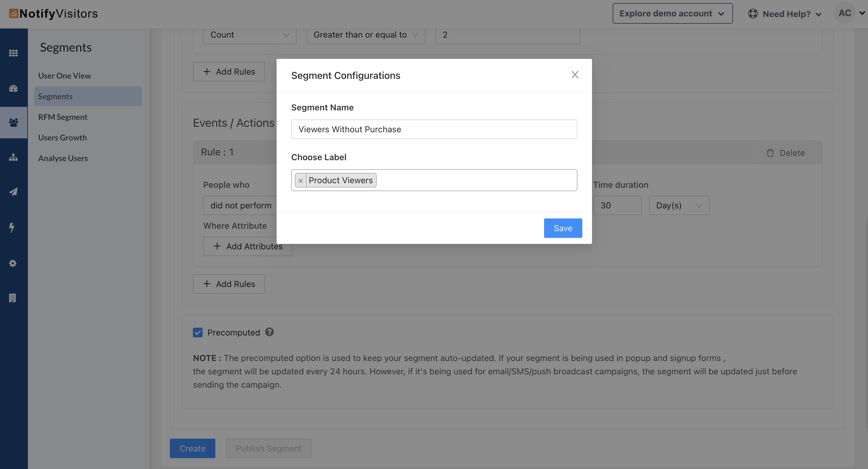868x469 pixels.
Task: Click the Segment Name input field
Action: point(434,129)
